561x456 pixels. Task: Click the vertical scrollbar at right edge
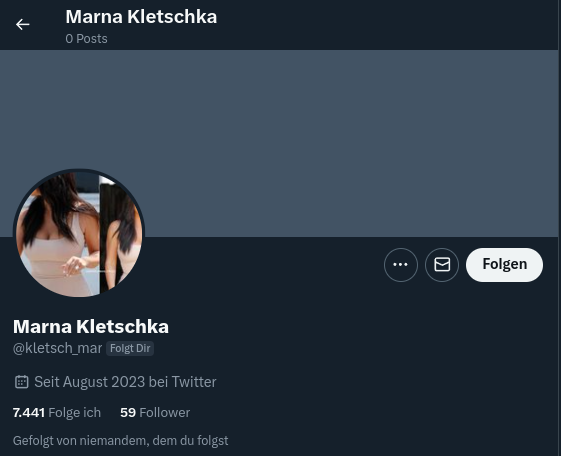559,228
